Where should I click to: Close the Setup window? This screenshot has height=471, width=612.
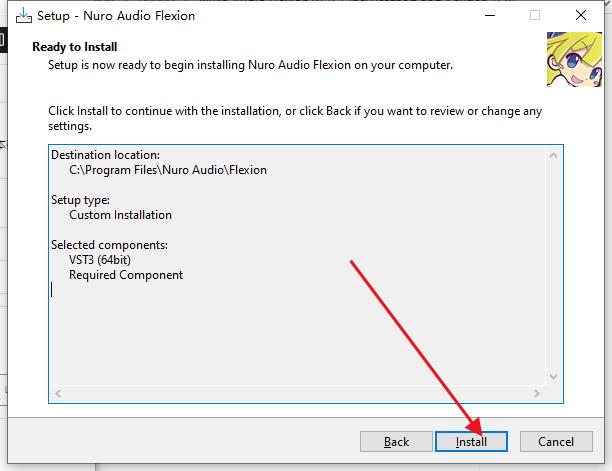point(581,16)
